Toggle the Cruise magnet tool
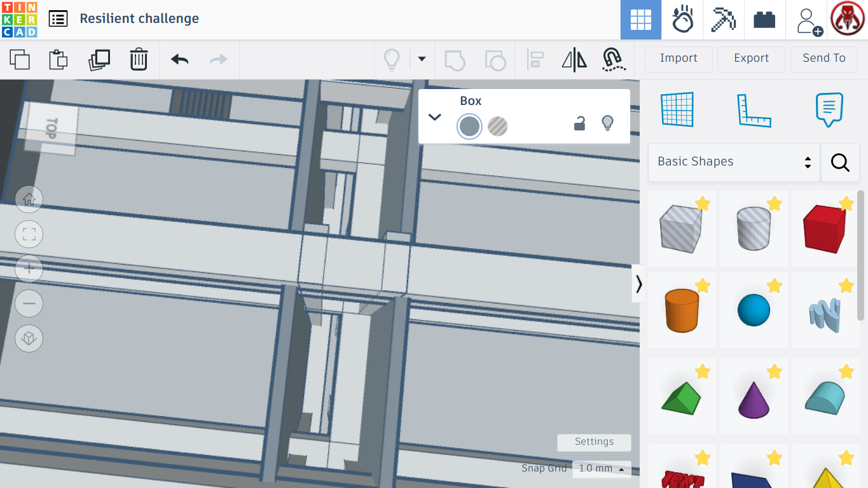The width and height of the screenshot is (868, 488). (x=614, y=60)
